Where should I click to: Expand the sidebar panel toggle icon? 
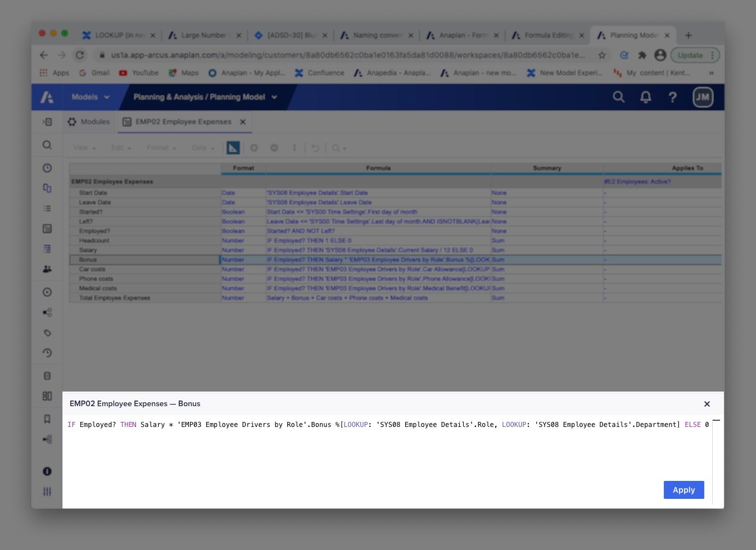coord(47,122)
